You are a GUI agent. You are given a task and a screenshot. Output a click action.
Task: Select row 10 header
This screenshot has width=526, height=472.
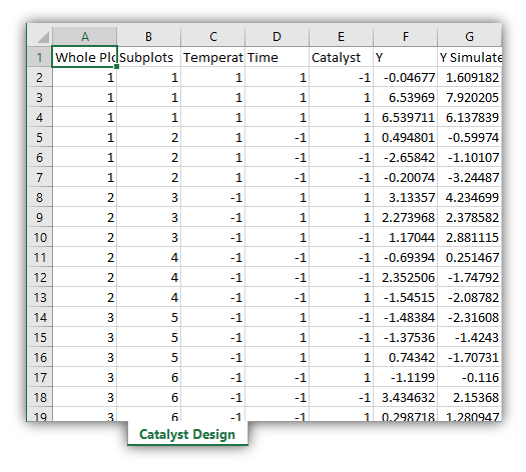point(40,238)
